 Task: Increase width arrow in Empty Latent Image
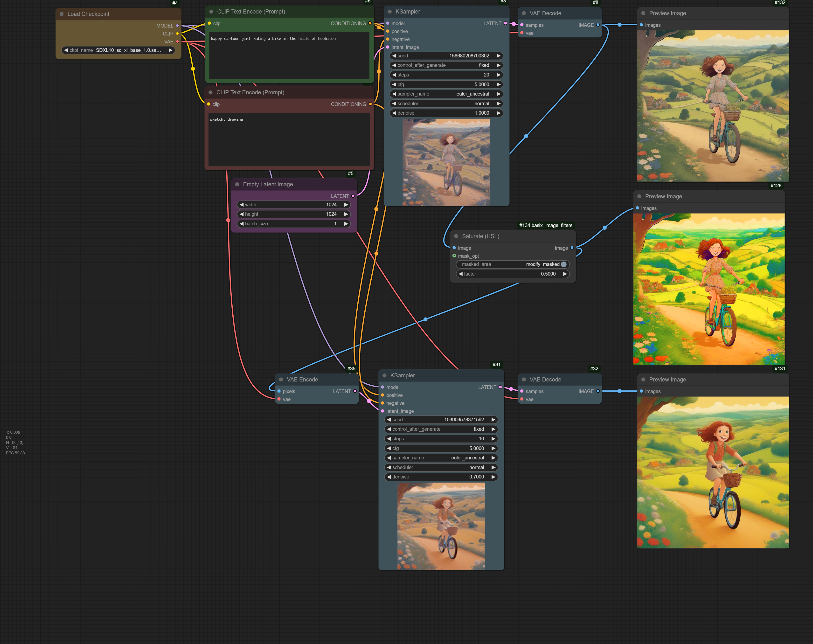coord(346,205)
